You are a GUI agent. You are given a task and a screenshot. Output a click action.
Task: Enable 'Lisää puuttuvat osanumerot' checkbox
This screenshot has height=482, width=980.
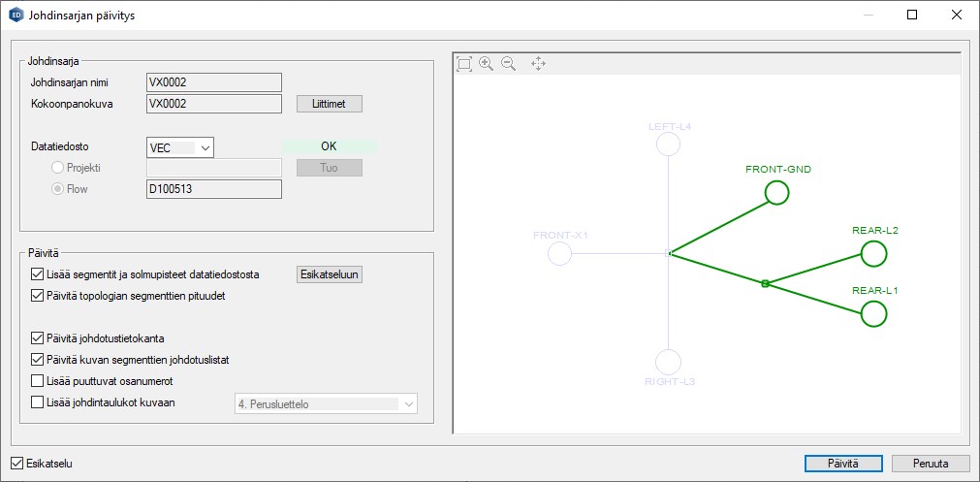point(38,381)
